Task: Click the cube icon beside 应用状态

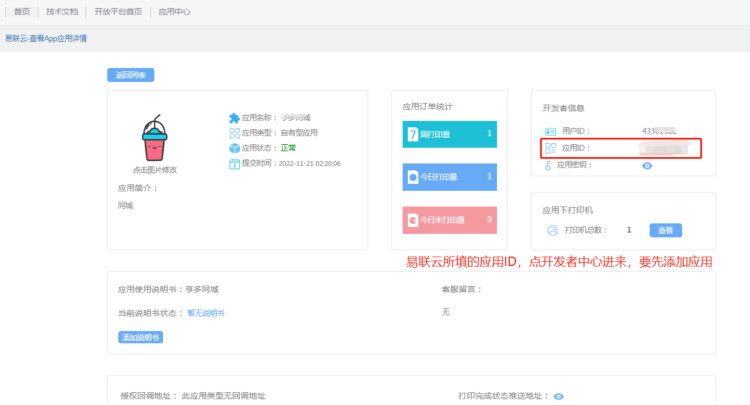Action: (x=234, y=148)
